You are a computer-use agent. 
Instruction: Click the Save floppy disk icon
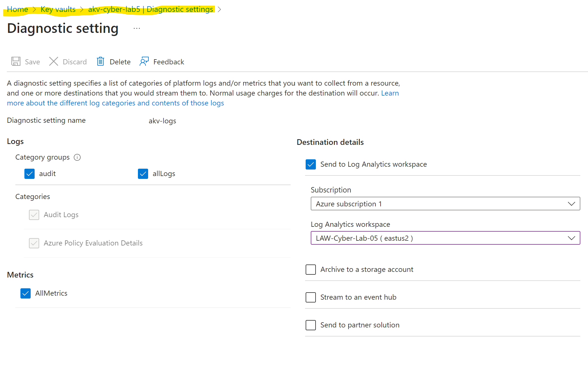pyautogui.click(x=16, y=62)
